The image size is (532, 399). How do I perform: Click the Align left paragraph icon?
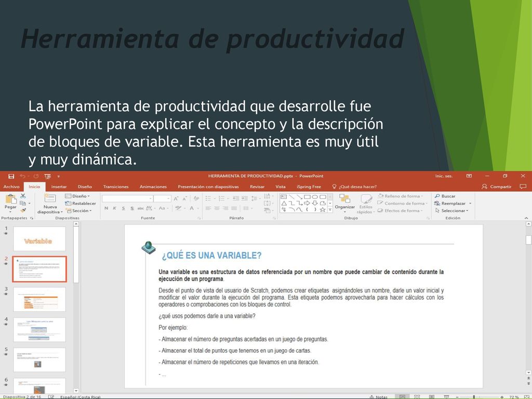point(208,208)
